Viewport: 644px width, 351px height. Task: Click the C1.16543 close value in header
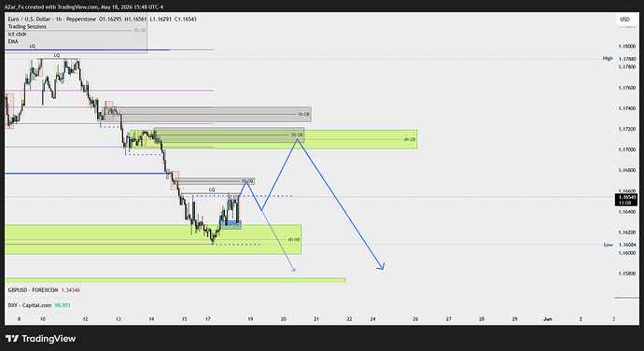pyautogui.click(x=185, y=19)
